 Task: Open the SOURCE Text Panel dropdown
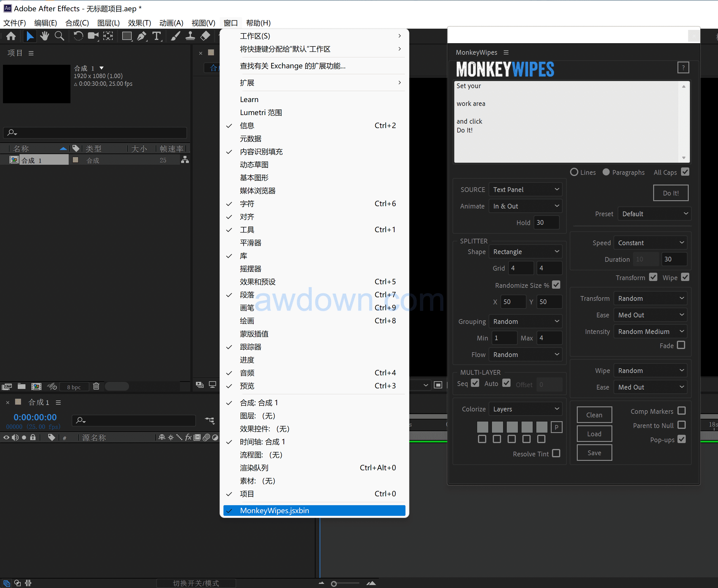[525, 190]
